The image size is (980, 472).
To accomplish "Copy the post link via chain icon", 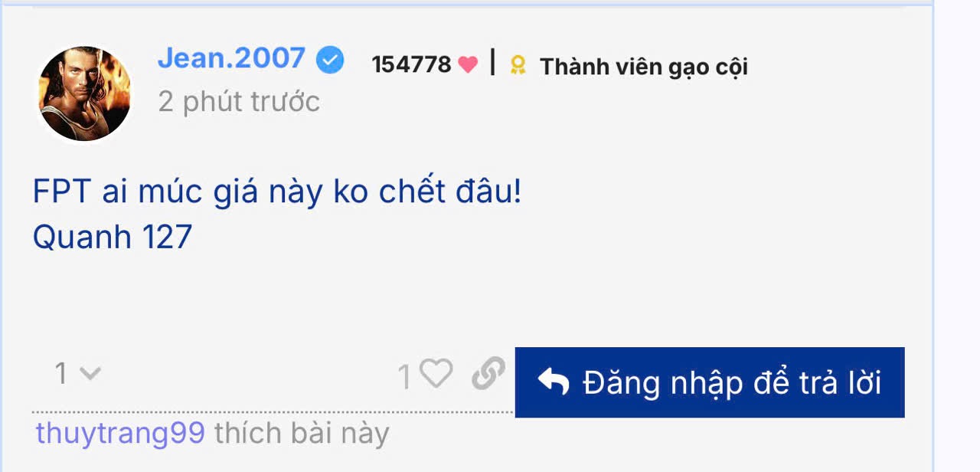I will [x=488, y=374].
